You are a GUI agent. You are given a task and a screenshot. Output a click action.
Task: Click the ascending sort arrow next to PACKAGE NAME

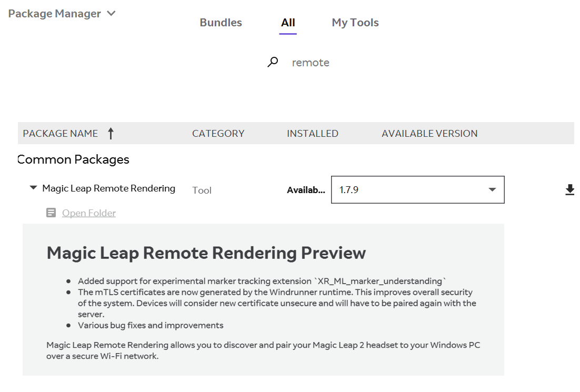point(111,133)
